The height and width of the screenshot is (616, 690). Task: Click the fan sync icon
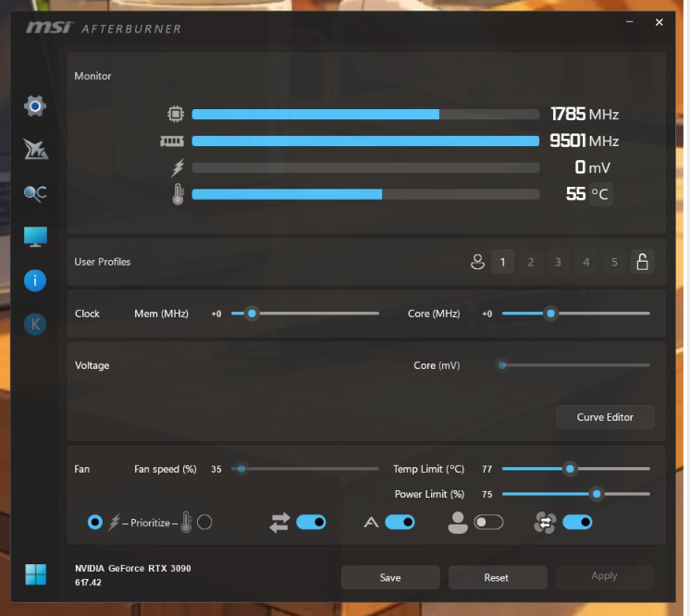545,523
